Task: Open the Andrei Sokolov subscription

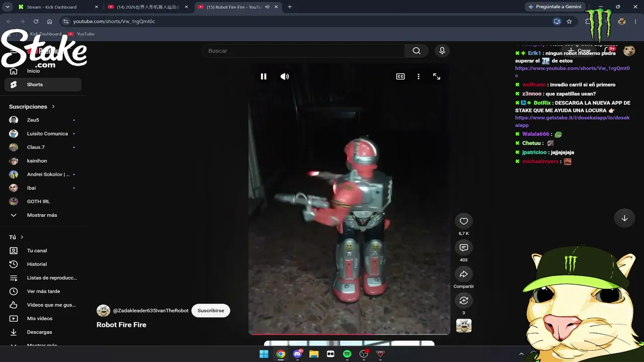Action: (43, 174)
